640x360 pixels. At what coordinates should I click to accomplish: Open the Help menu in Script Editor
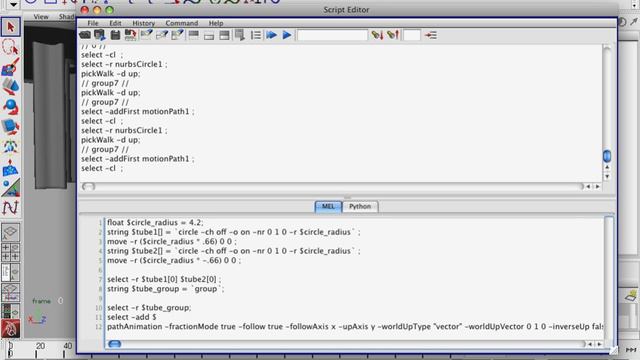tap(216, 23)
